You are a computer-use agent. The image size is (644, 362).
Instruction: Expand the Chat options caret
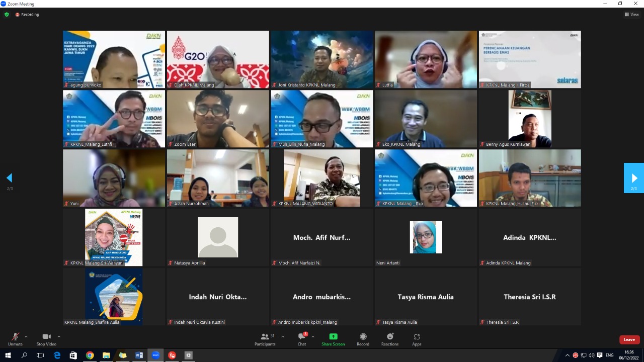click(x=313, y=336)
